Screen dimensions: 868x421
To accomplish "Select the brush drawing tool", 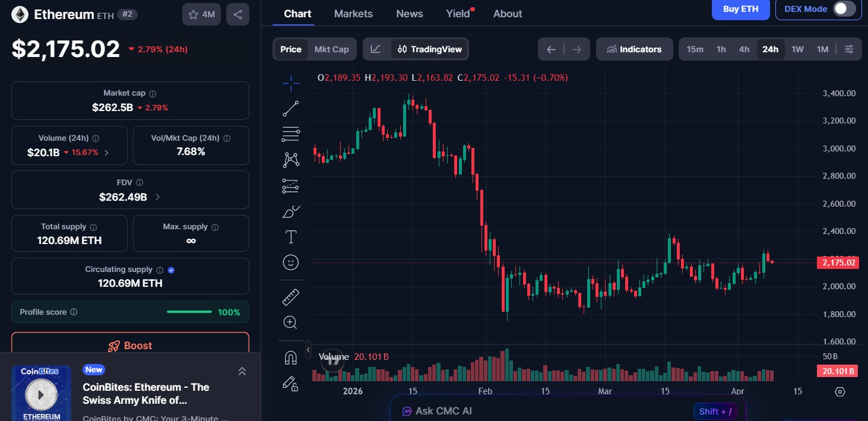I will click(x=290, y=211).
